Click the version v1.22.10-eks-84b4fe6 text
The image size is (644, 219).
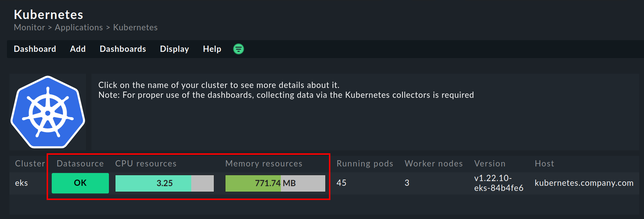498,183
